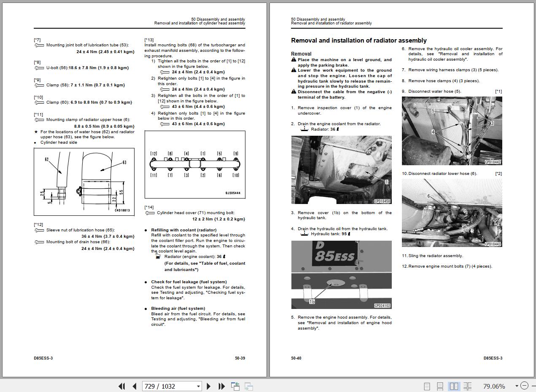The width and height of the screenshot is (536, 392).
Task: Click the radiator photo with cover 1
Action: point(341,170)
